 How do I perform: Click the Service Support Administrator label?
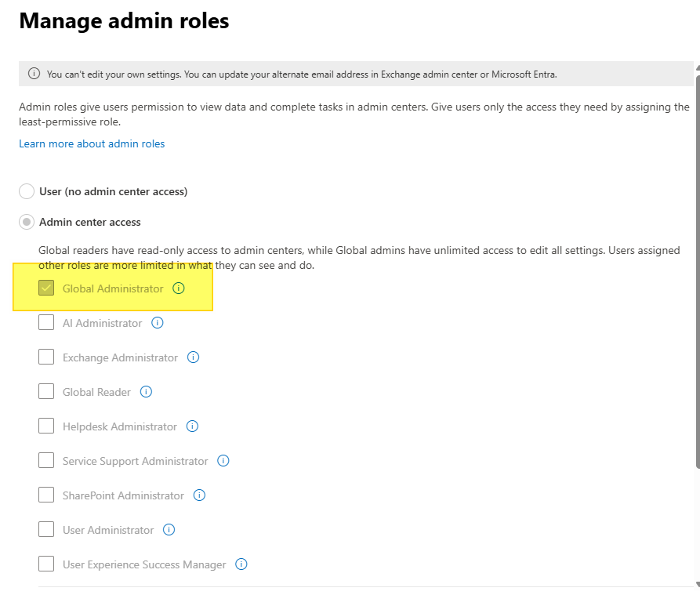(x=136, y=461)
